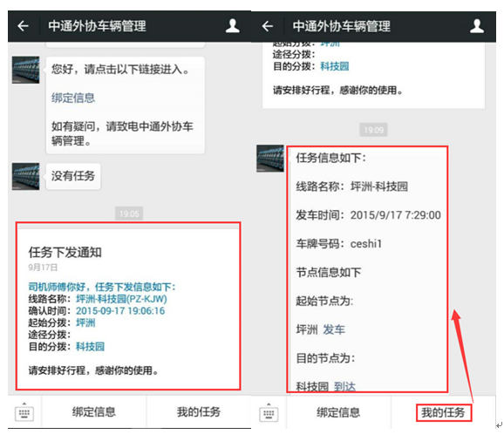Select 绑定信息 menu in left chat

point(94,411)
